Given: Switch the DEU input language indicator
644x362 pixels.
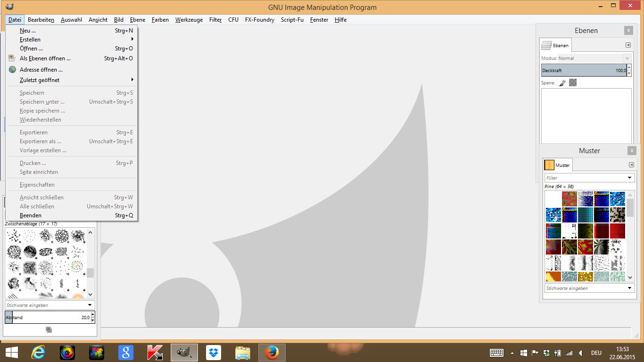Looking at the screenshot, I should pos(596,353).
